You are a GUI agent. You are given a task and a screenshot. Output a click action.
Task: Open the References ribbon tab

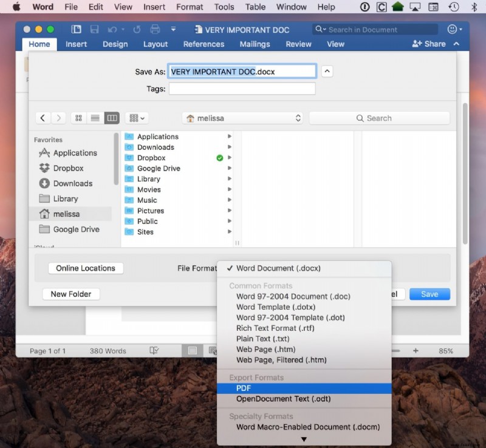[x=204, y=44]
